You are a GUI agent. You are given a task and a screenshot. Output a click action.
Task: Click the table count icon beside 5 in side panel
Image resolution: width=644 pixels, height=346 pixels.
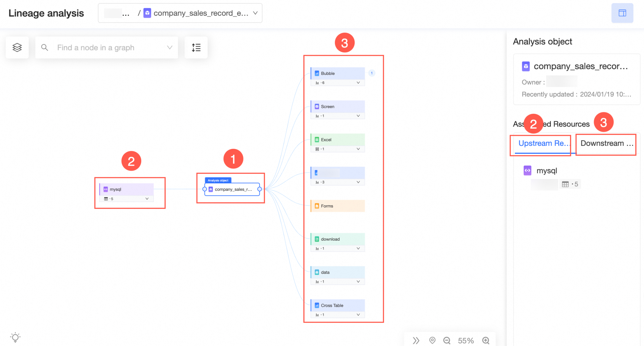[x=565, y=184]
